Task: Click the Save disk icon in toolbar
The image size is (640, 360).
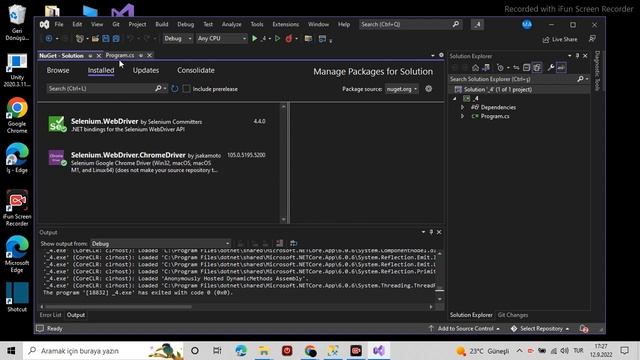Action: (x=106, y=38)
